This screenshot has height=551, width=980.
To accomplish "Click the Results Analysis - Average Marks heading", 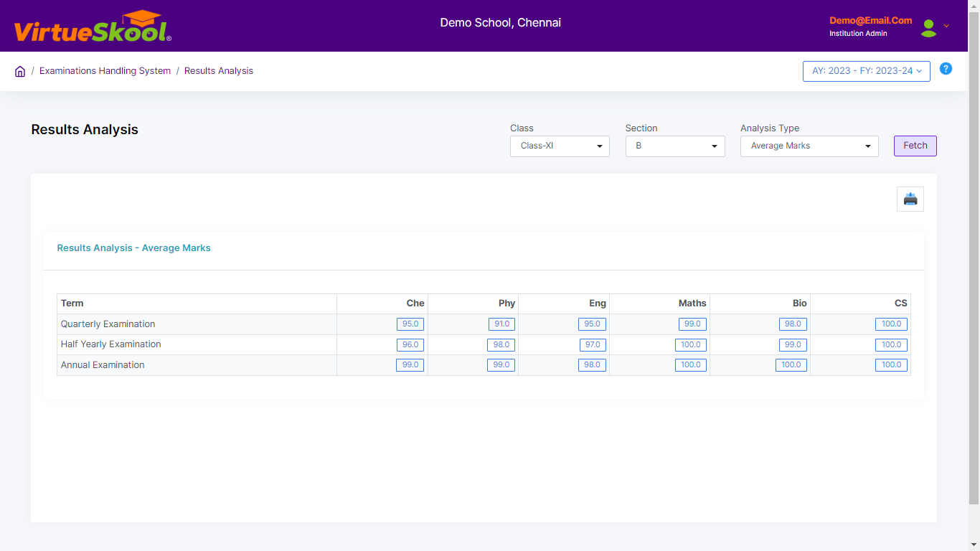I will click(x=134, y=248).
